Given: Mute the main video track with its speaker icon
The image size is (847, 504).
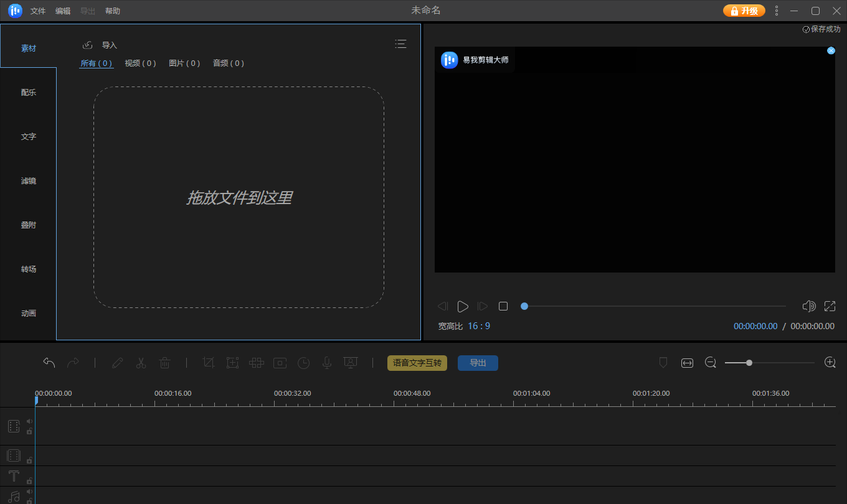Looking at the screenshot, I should click(x=29, y=421).
